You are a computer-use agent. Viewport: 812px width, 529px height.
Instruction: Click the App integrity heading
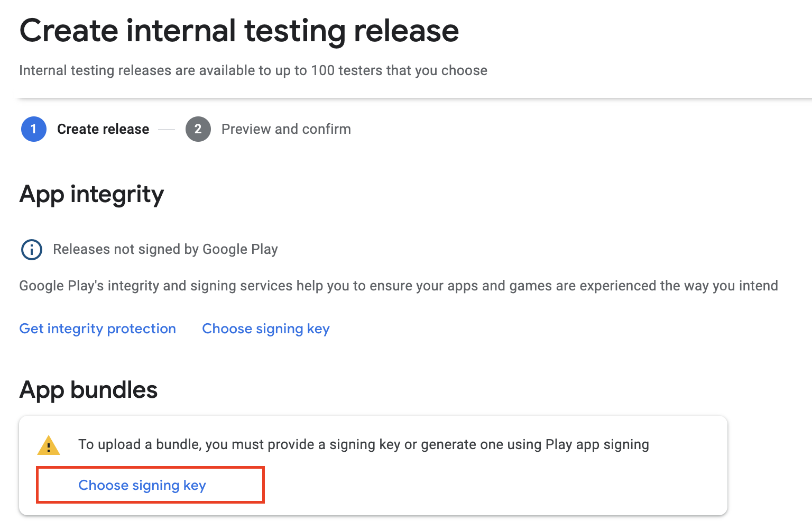(x=92, y=195)
